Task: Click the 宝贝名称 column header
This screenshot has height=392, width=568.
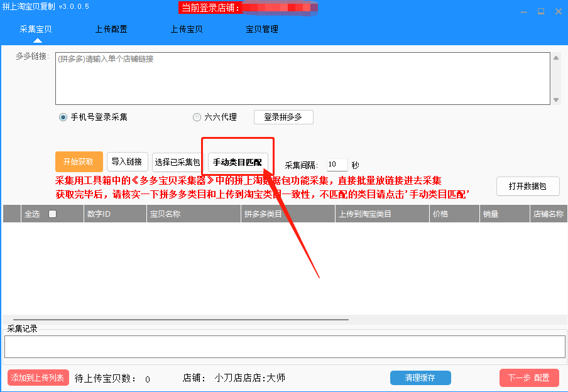Action: coord(194,214)
